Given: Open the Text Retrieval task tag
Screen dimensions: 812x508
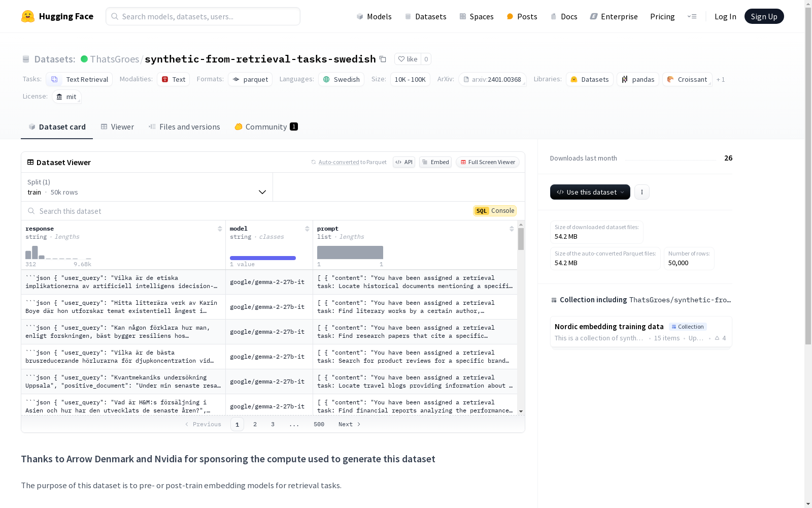Looking at the screenshot, I should pos(79,79).
